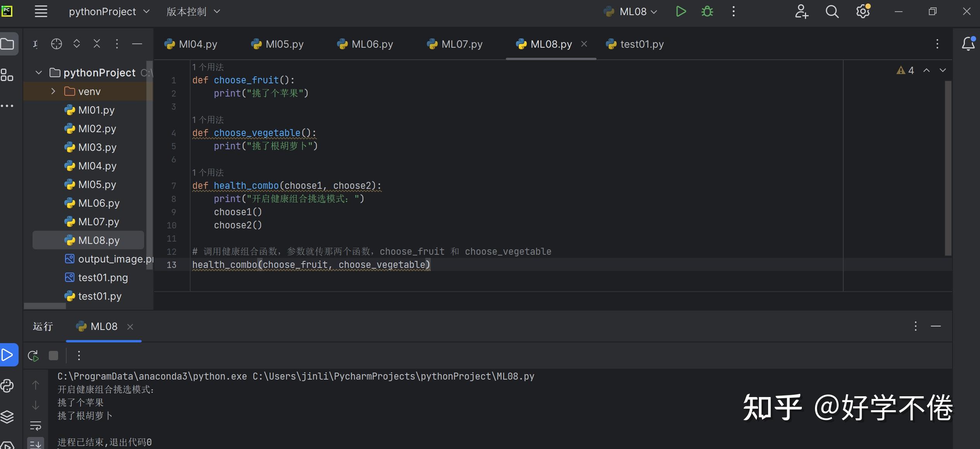Collapse the pythonProject root node
Image resolution: width=980 pixels, height=449 pixels.
(38, 73)
